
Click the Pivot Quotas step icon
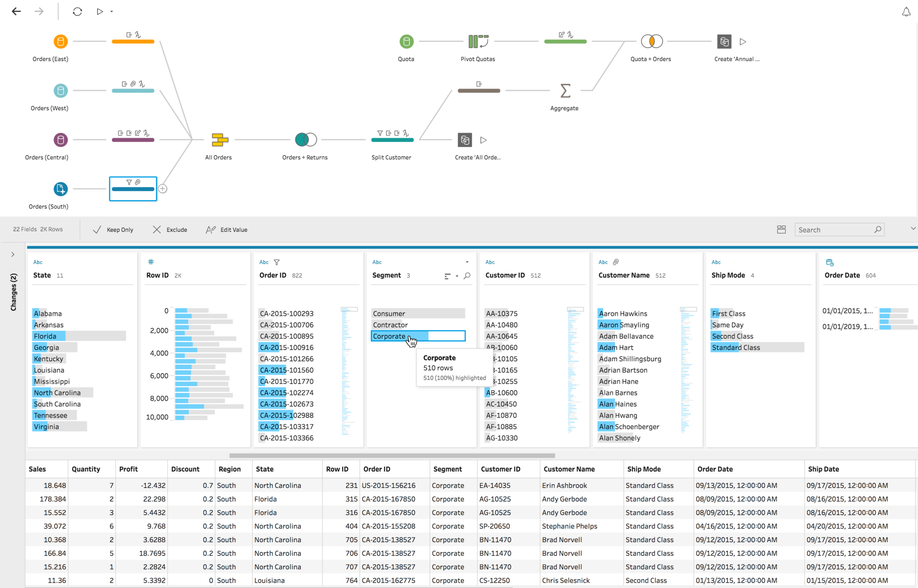[478, 41]
